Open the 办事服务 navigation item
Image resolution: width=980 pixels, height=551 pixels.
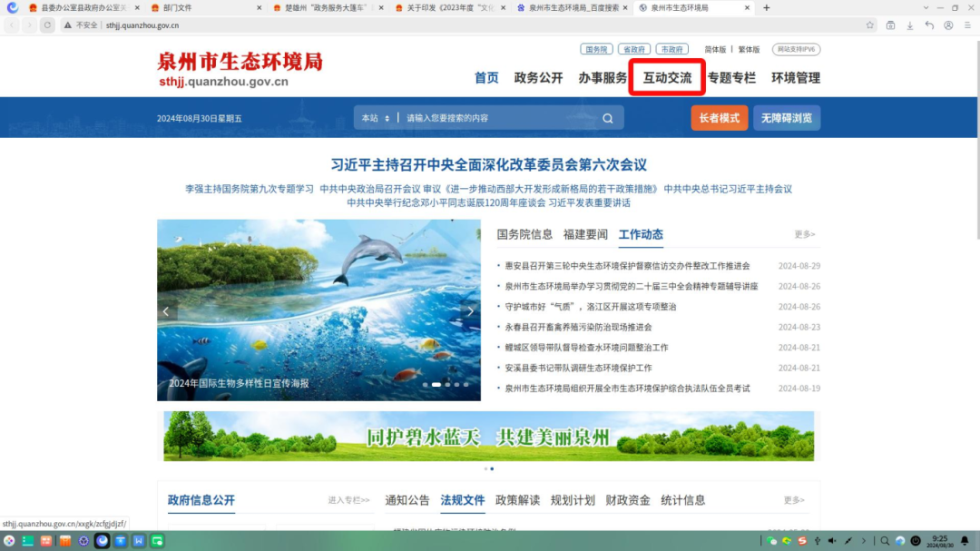(603, 77)
